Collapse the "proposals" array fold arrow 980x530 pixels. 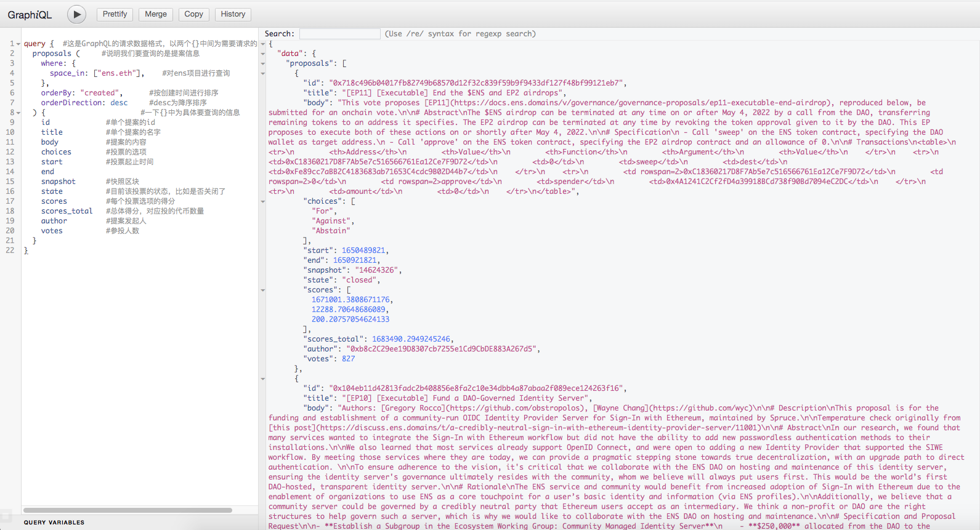click(263, 64)
